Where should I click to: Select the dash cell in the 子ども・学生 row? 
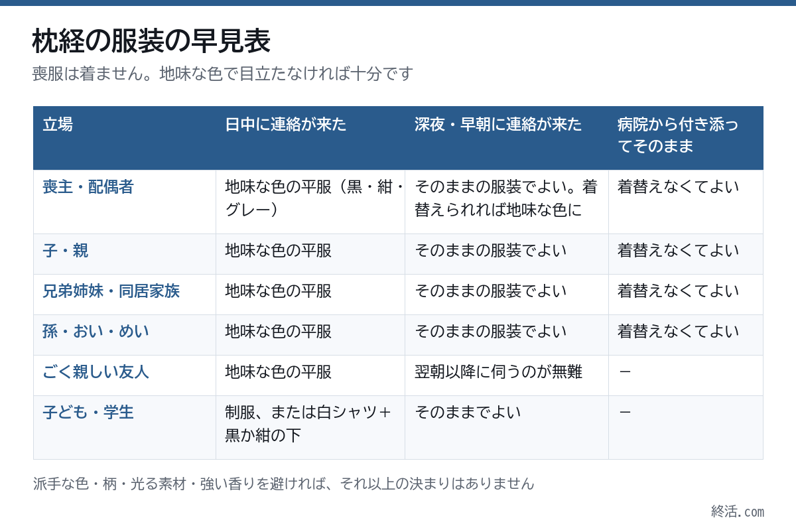686,427
